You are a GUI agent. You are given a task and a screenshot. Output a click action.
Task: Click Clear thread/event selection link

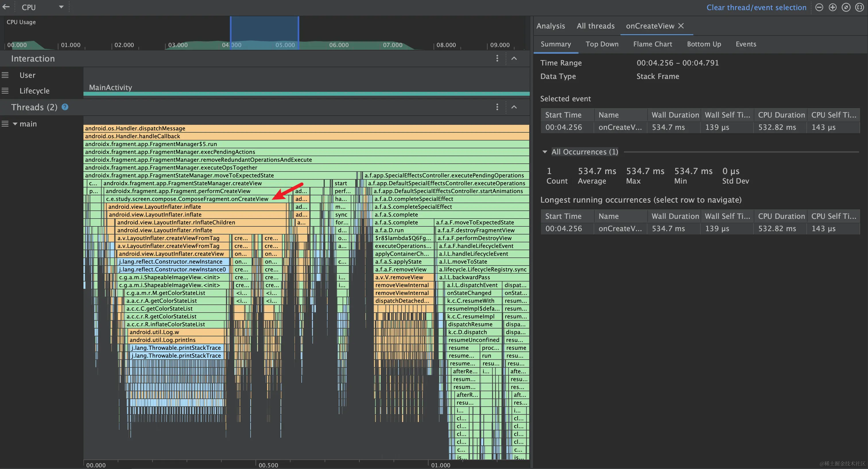tap(756, 7)
